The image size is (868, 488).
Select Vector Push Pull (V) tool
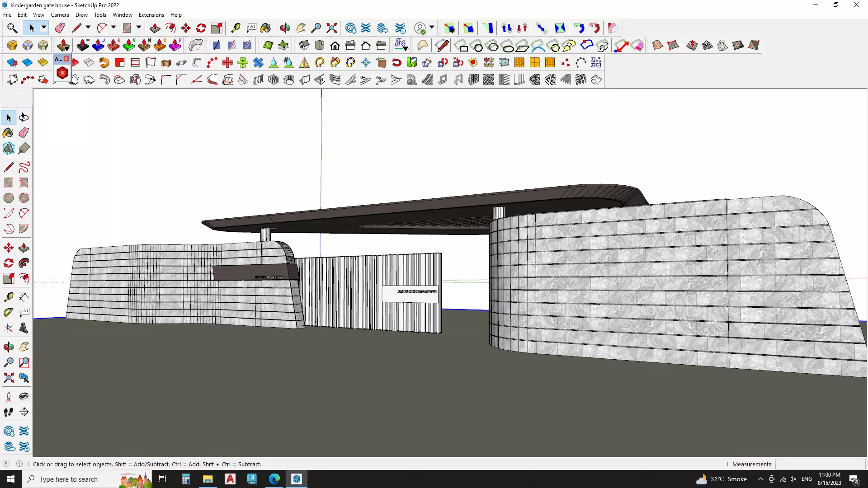[129, 45]
